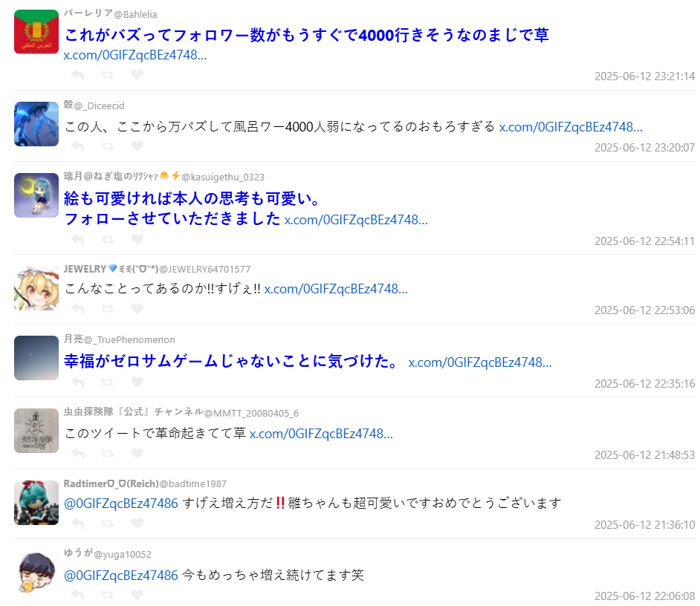Open @0GIFZqcBEz47486 mention in Radtimer's tweet
This screenshot has height=606, width=700.
121,504
